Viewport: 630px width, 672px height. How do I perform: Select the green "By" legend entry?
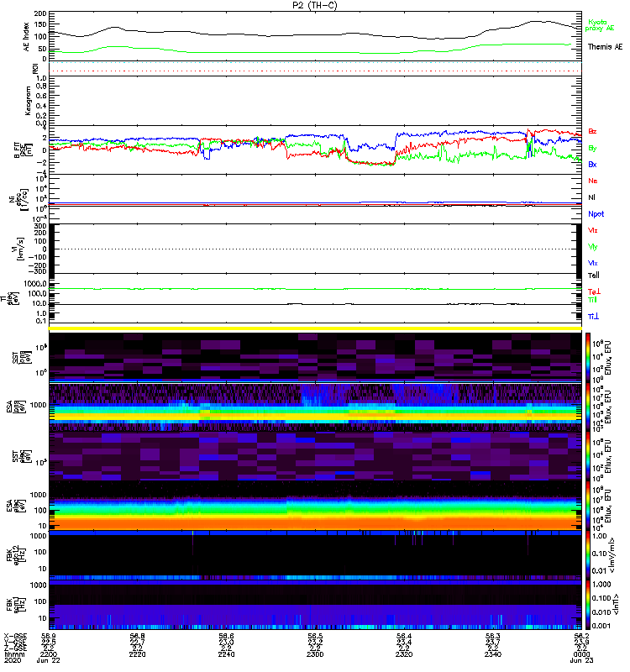click(592, 149)
